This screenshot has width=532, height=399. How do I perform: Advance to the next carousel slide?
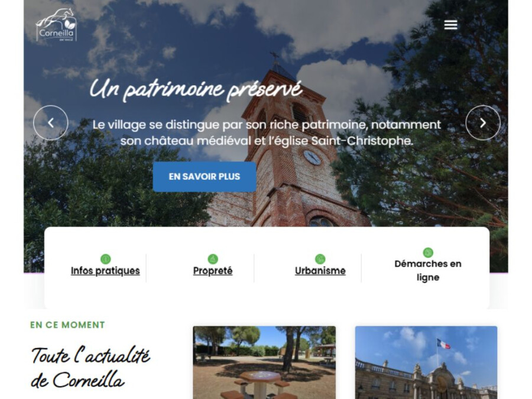coord(483,123)
